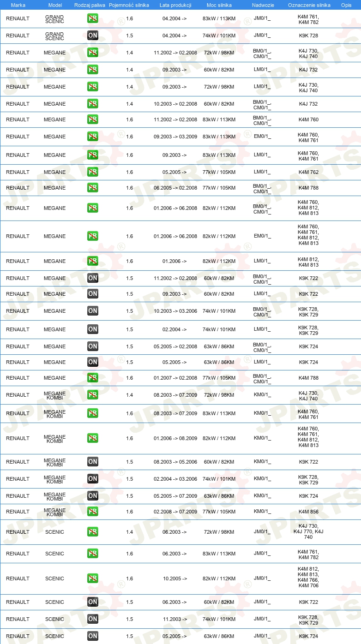Select production years 05.2005 -> 07.2009
Image resolution: width=361 pixels, height=644 pixels.
[175, 496]
